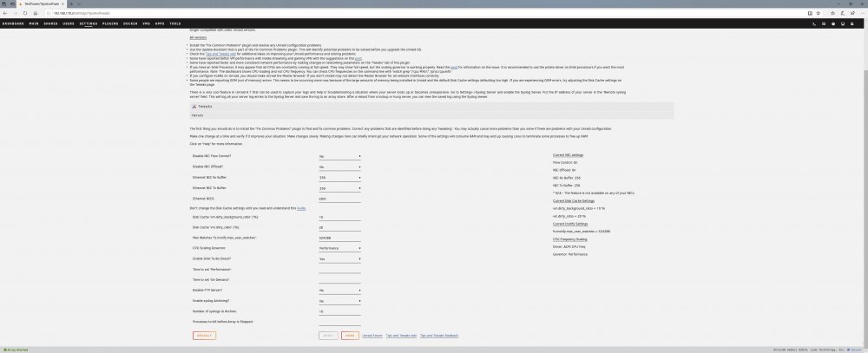Click the feedback icon next to terminal icon
This screenshot has height=353, width=868.
824,23
